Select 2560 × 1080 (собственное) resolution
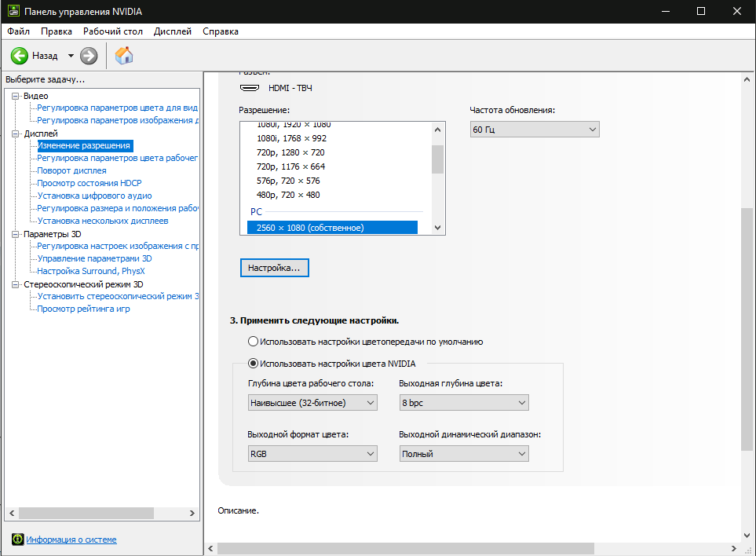Image resolution: width=756 pixels, height=556 pixels. click(332, 228)
